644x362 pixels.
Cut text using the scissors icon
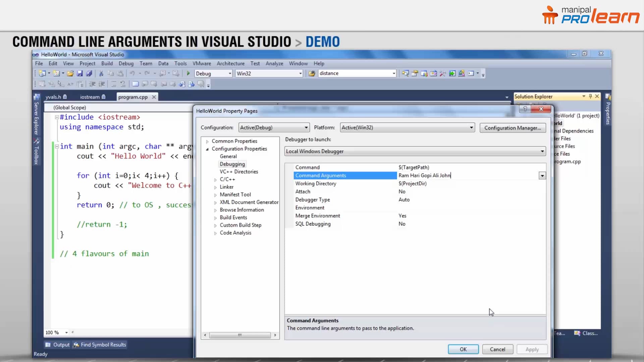101,73
